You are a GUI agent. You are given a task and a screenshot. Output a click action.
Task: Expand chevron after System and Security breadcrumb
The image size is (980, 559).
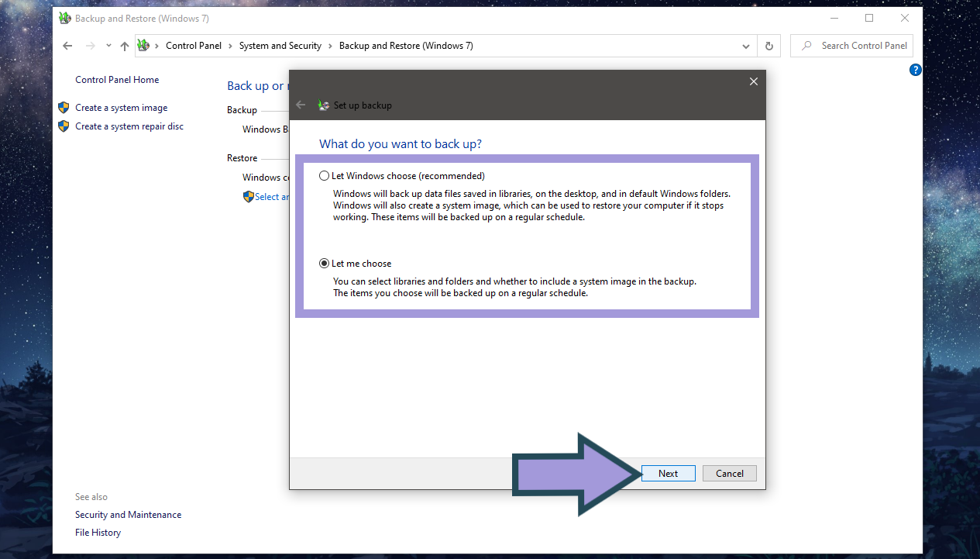(330, 46)
